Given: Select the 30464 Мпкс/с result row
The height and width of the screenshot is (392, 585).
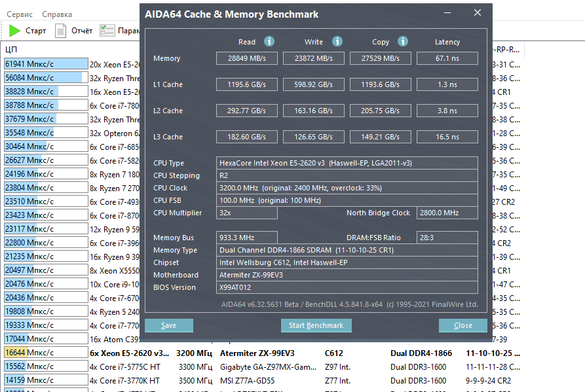Looking at the screenshot, I should point(46,147).
